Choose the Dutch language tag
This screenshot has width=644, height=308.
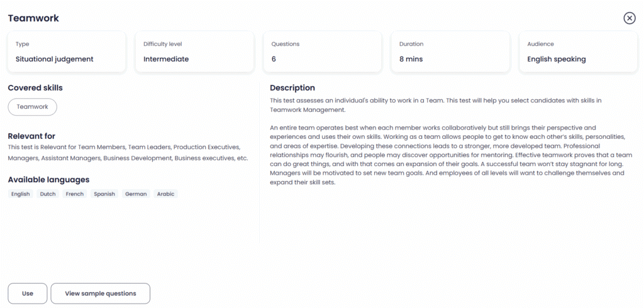(x=48, y=194)
